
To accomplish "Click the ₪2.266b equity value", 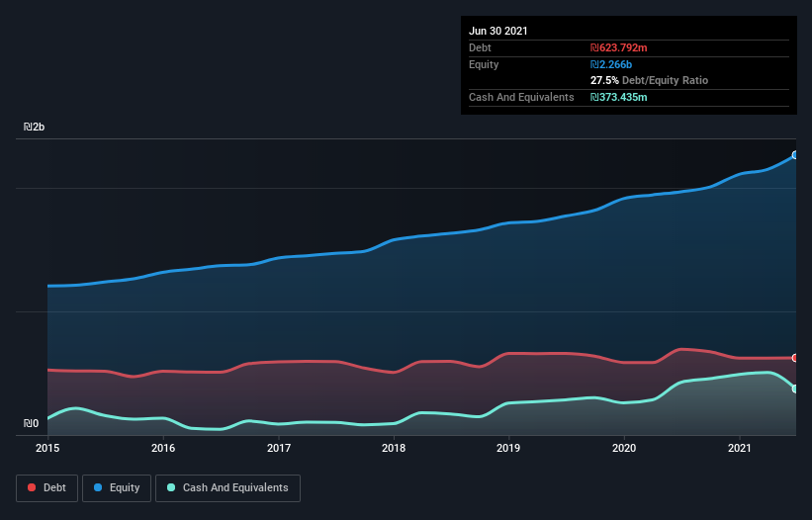I will [x=611, y=64].
